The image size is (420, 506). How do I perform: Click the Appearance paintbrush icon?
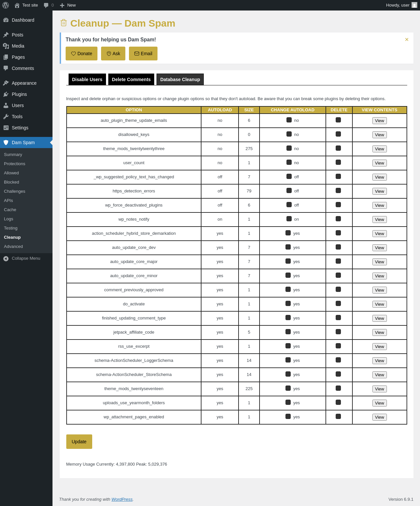click(x=6, y=83)
